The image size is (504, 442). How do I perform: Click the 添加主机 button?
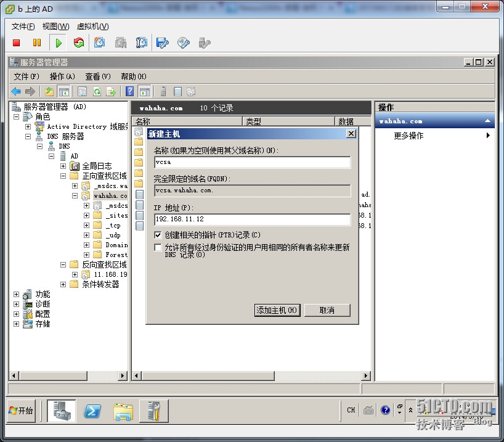click(277, 311)
